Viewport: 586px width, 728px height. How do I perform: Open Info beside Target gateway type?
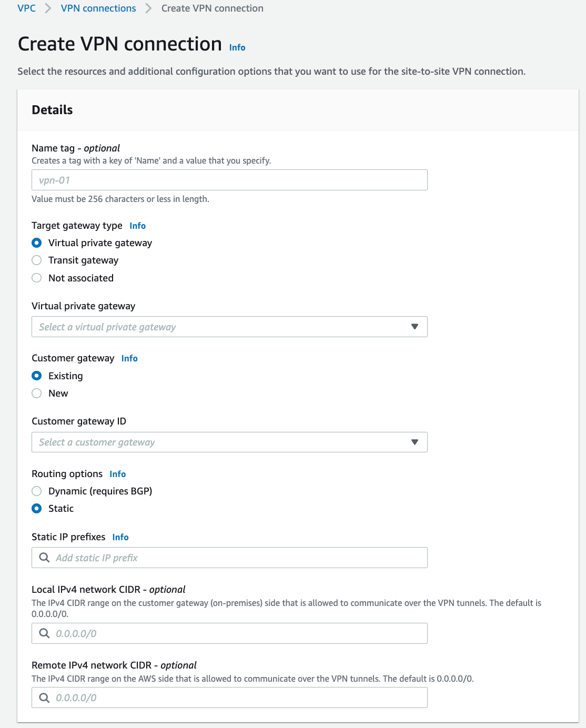click(137, 225)
